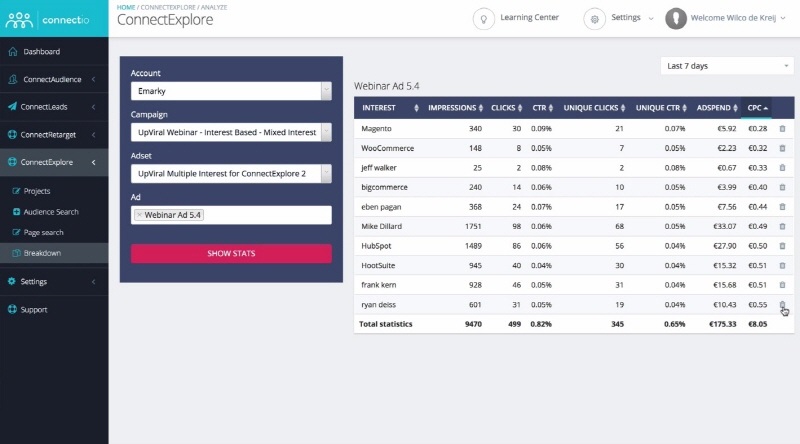Click the user avatar icon
Image resolution: width=800 pixels, height=444 pixels.
coord(676,19)
